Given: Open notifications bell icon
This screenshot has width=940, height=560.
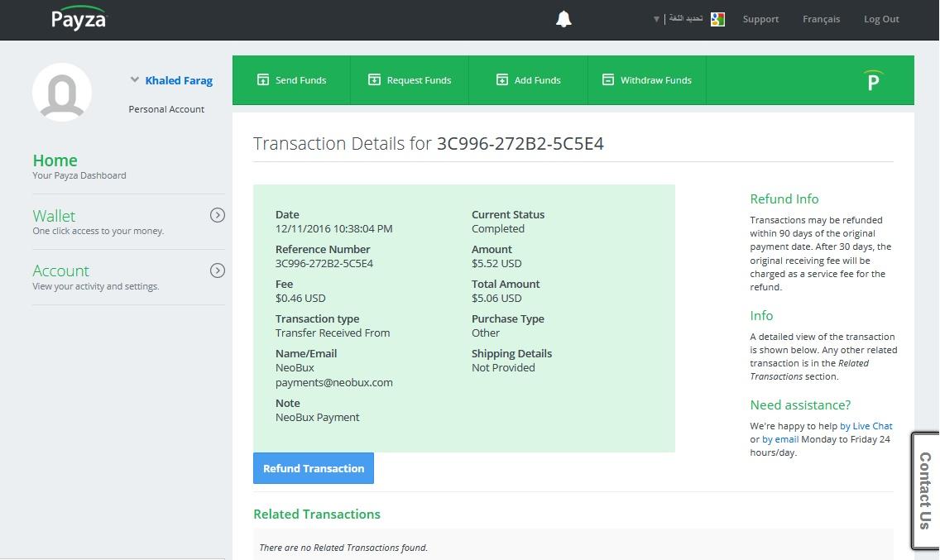Looking at the screenshot, I should (x=564, y=19).
